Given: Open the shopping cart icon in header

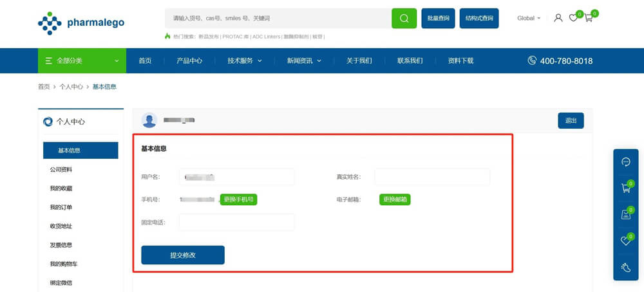Looking at the screenshot, I should pos(588,18).
